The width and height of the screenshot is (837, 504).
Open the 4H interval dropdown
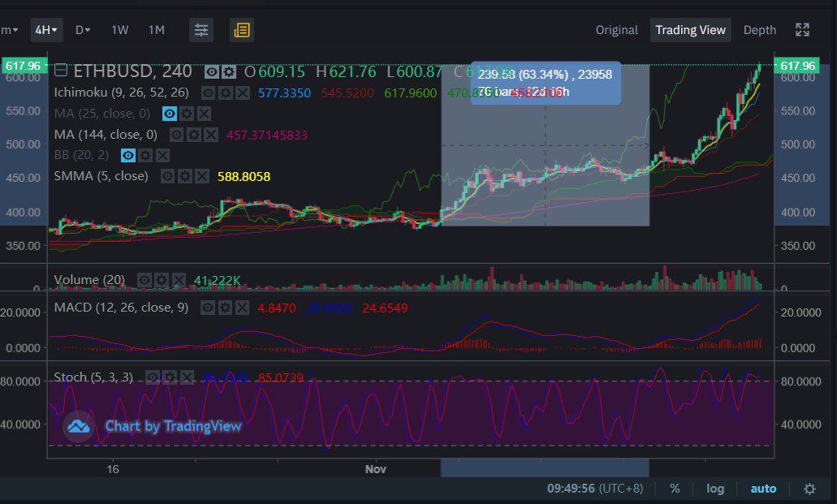[46, 30]
